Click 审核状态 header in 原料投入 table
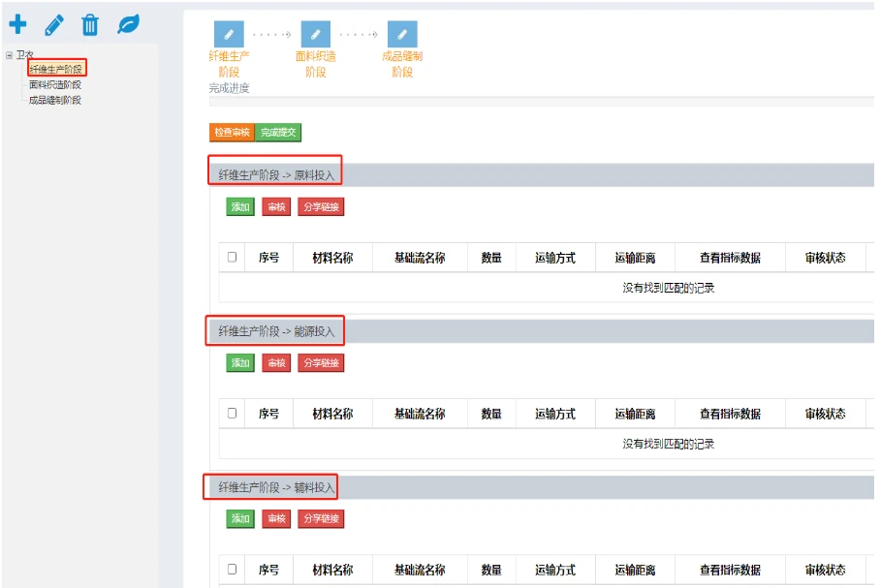This screenshot has width=881, height=588. pos(825,258)
